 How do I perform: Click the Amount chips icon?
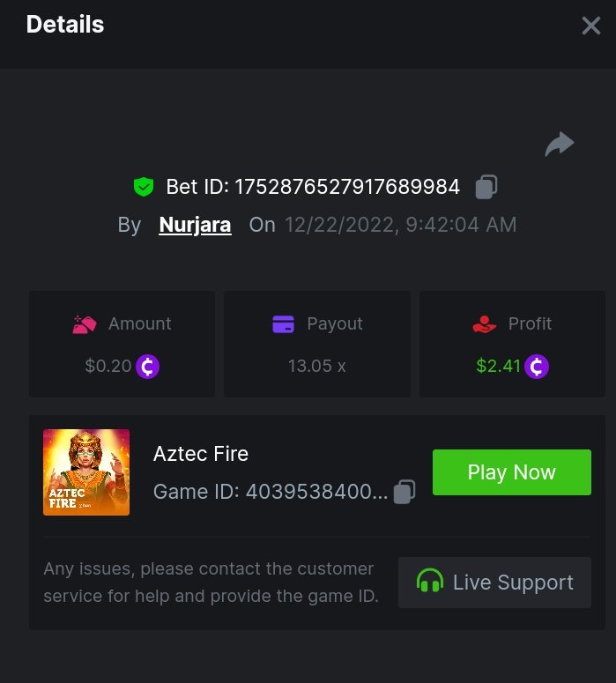(x=83, y=324)
